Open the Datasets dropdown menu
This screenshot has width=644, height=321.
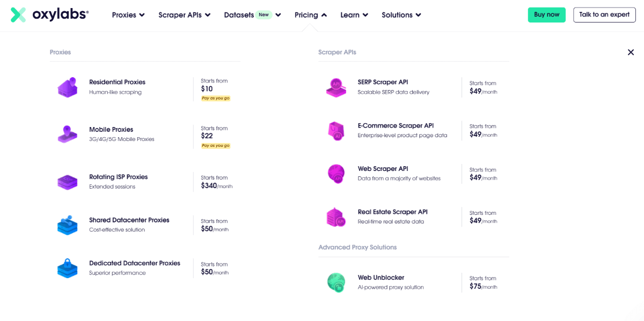pyautogui.click(x=252, y=15)
